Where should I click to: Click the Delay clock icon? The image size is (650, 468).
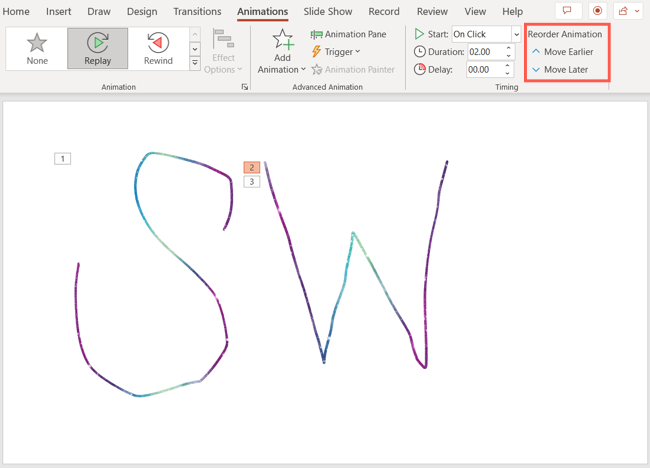pyautogui.click(x=420, y=69)
